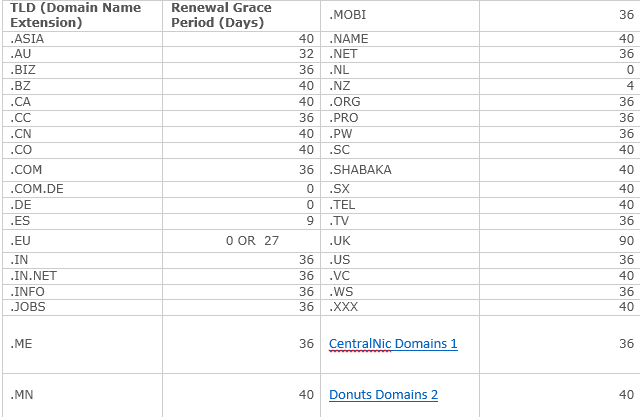The height and width of the screenshot is (417, 640).
Task: Click the .UK extension cell
Action: 400,241
